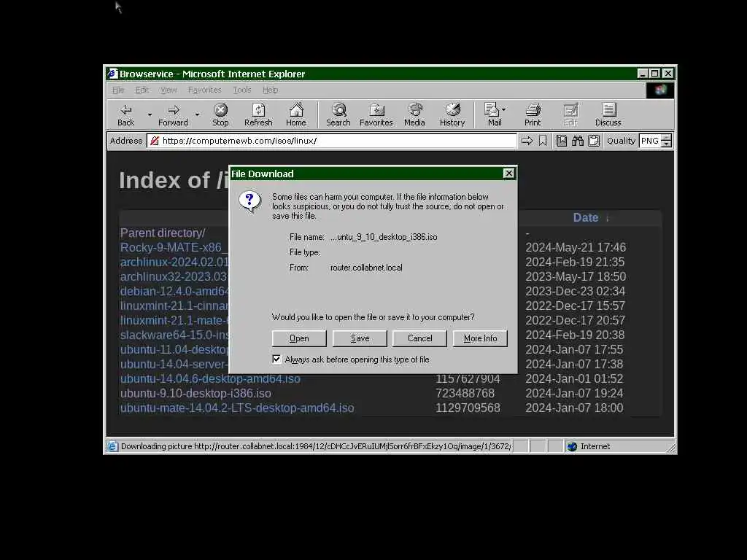
Task: Decrease Quality with the spinner down arrow
Action: (x=667, y=144)
